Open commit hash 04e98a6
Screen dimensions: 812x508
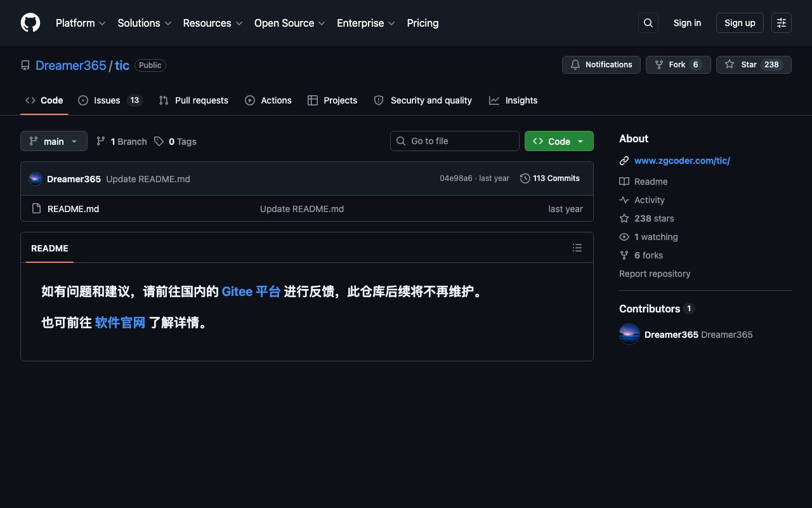pos(456,178)
